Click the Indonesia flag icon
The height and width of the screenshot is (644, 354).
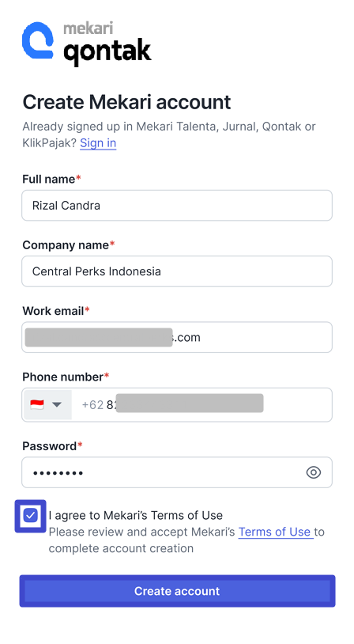[37, 404]
